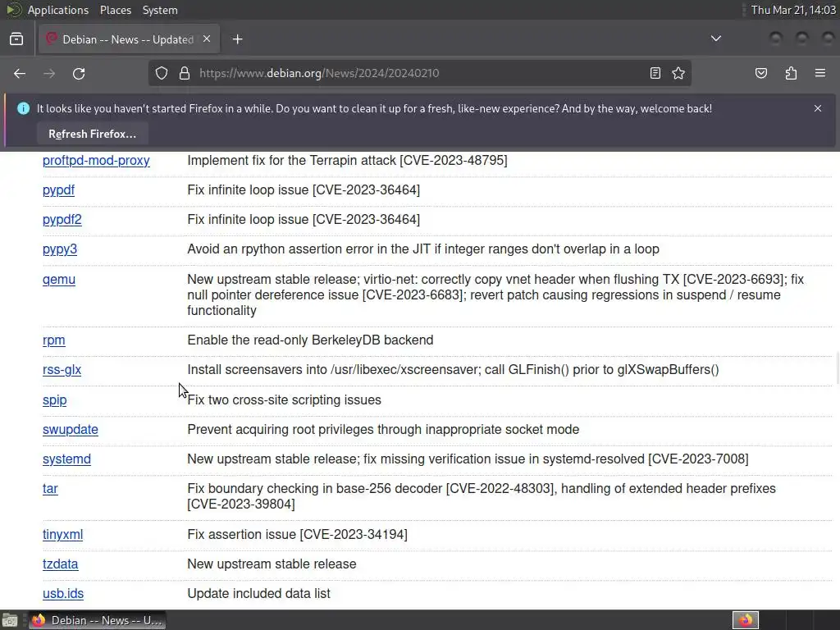The width and height of the screenshot is (840, 630).
Task: Open the tinyxml package link
Action: pos(62,535)
